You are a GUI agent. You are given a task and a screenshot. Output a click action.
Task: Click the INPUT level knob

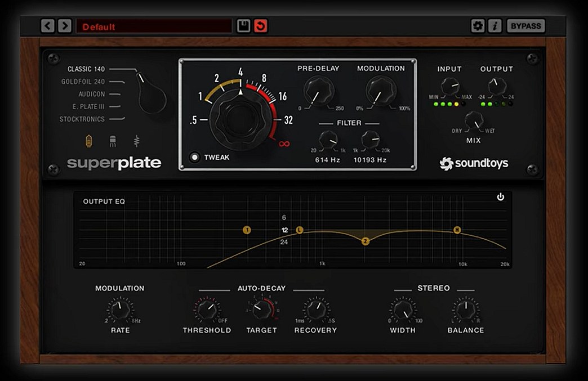[450, 87]
